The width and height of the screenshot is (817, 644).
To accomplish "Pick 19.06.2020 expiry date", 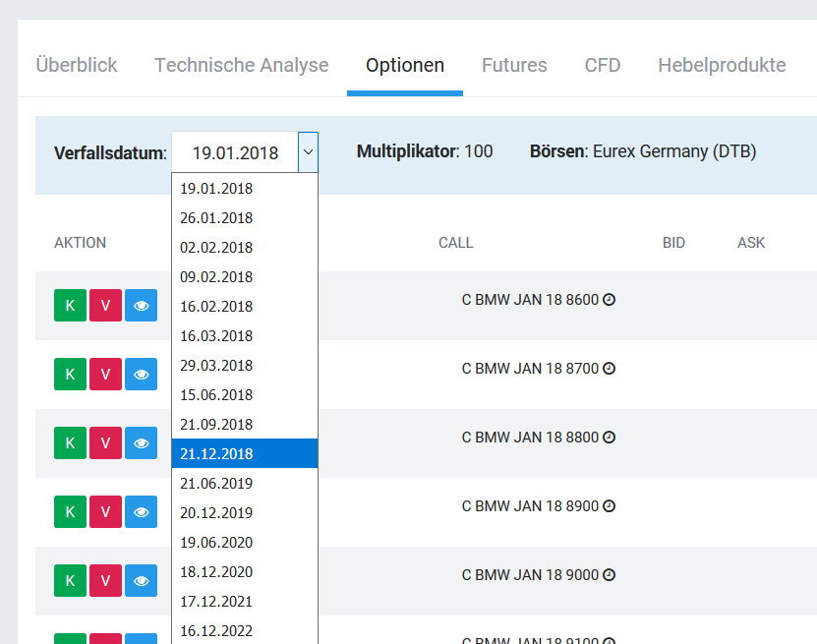I will pos(245,543).
